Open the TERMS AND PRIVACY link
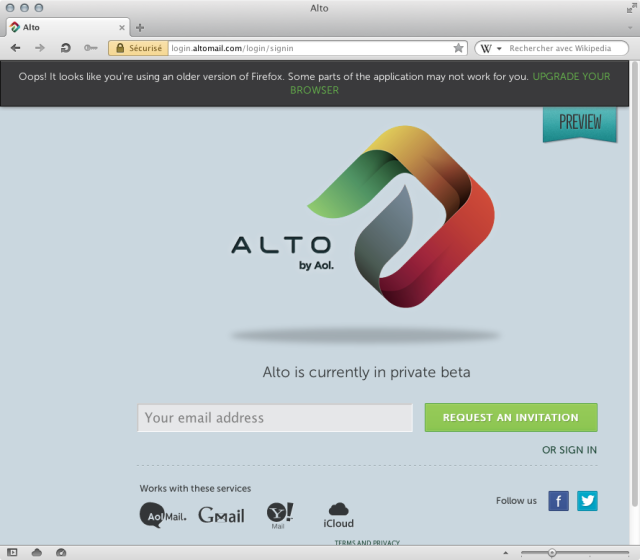The image size is (640, 560). (367, 542)
